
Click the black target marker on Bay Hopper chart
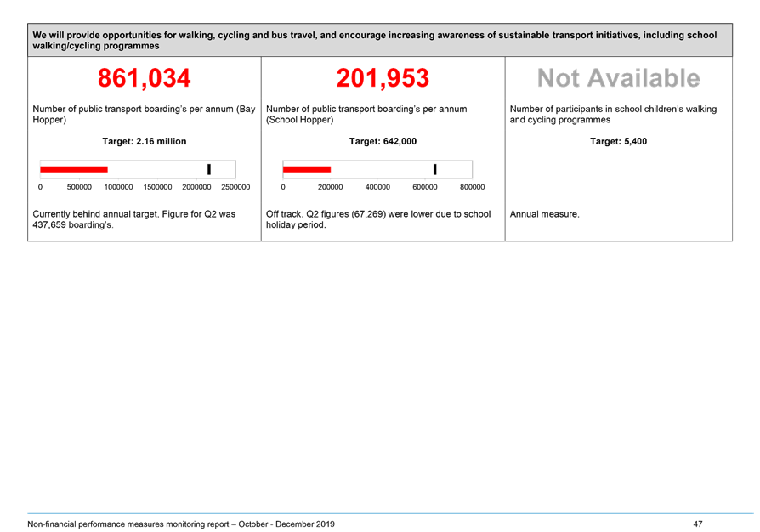tap(209, 169)
